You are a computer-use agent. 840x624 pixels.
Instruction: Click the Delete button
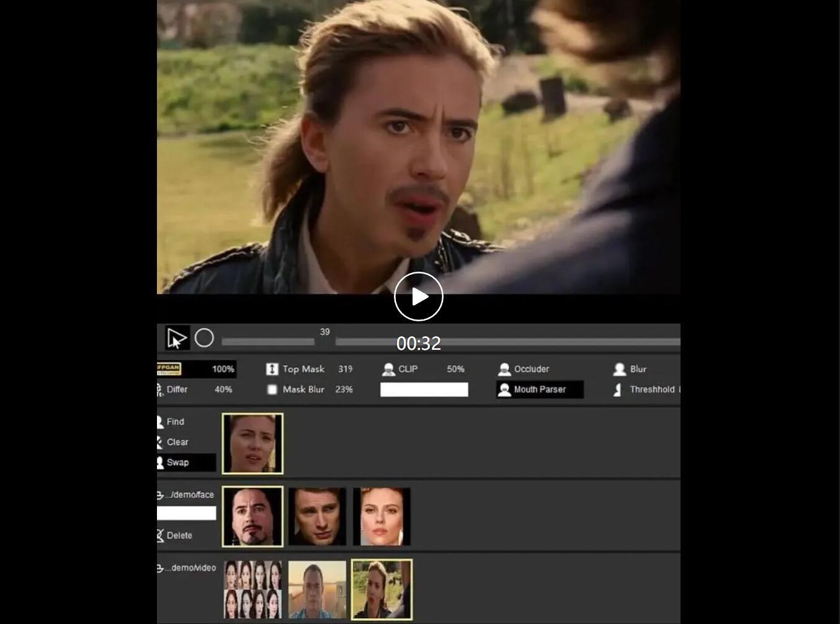[x=175, y=535]
